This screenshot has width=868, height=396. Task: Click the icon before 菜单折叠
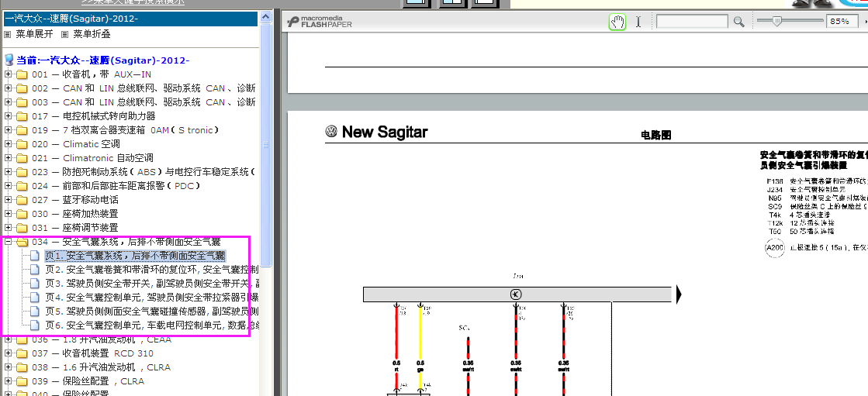coord(64,34)
